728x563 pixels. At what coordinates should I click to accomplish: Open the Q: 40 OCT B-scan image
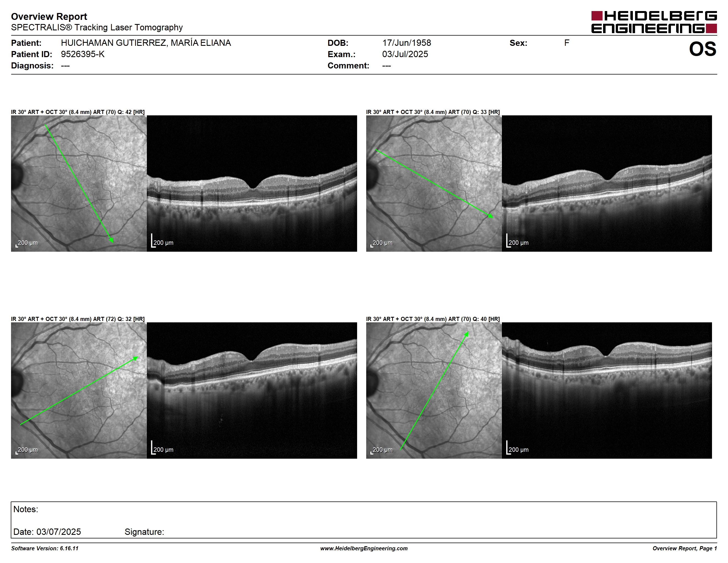click(607, 390)
